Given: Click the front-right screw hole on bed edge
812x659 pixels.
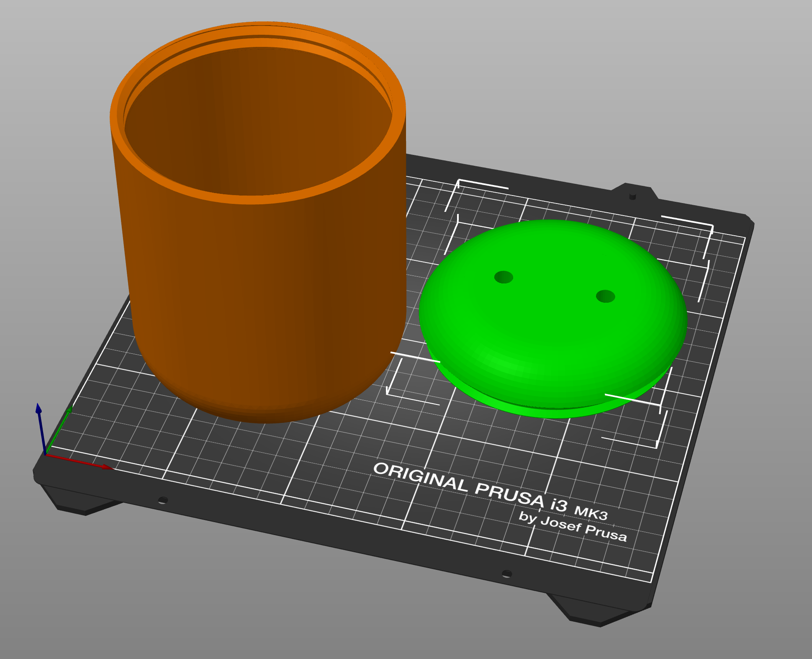Looking at the screenshot, I should [506, 573].
